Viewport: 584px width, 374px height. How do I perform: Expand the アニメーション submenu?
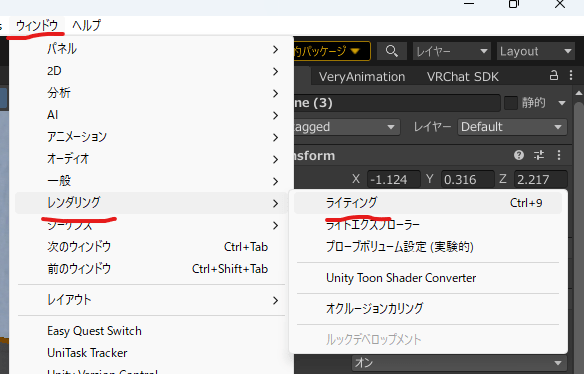pos(151,137)
